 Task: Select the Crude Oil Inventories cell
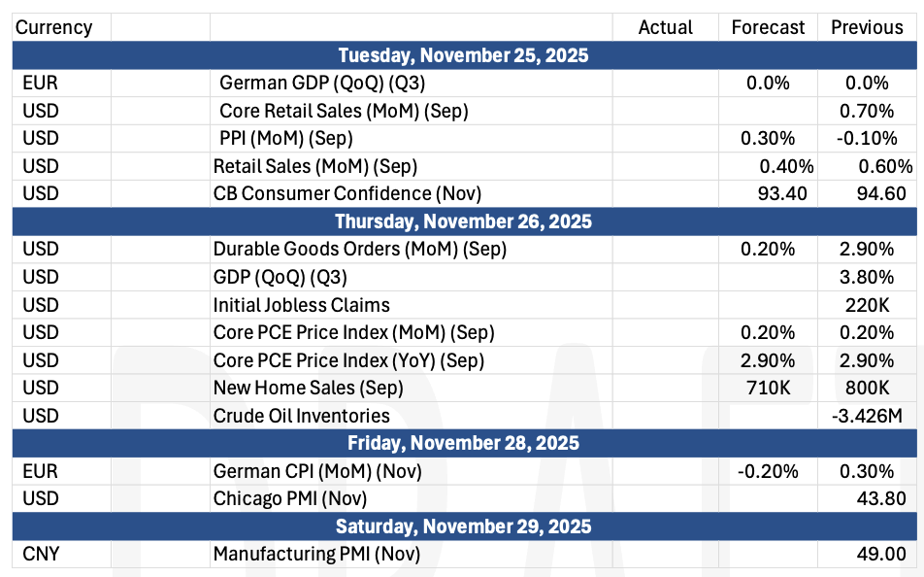tap(301, 416)
